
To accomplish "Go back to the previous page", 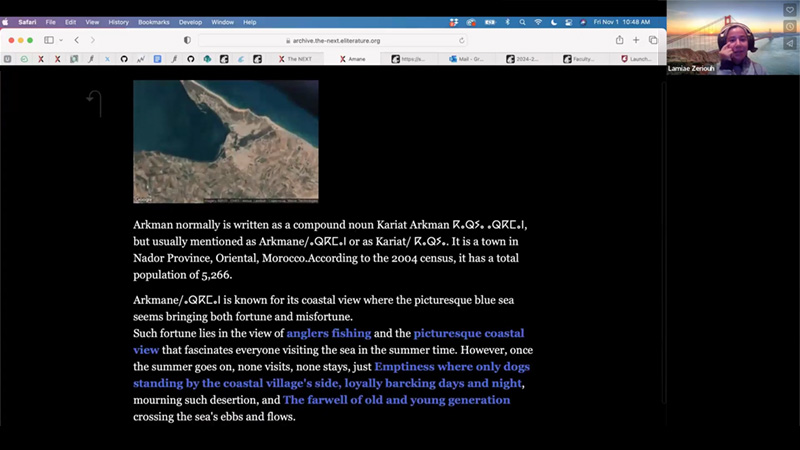I will (77, 40).
